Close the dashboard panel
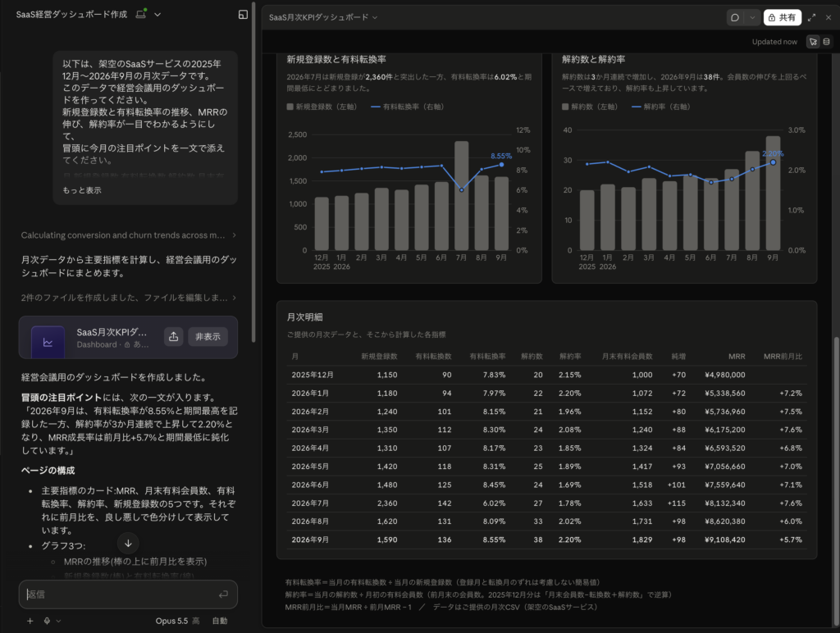Screen dimensions: 840x633 829,18
